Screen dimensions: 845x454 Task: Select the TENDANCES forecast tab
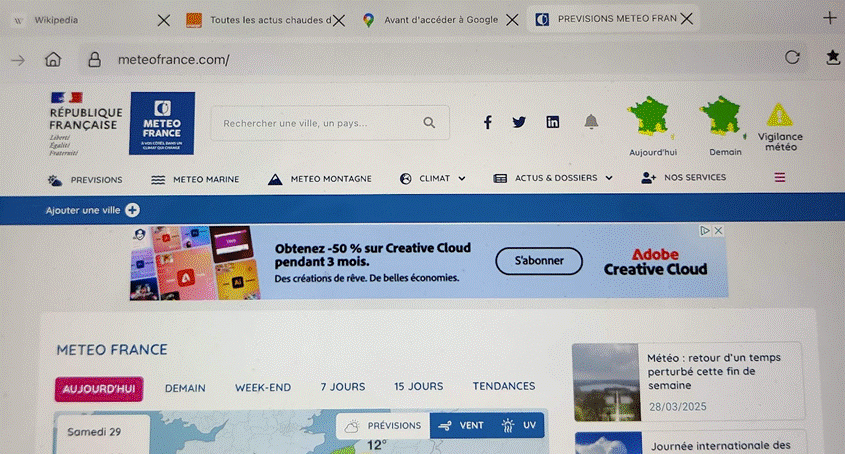pyautogui.click(x=504, y=386)
